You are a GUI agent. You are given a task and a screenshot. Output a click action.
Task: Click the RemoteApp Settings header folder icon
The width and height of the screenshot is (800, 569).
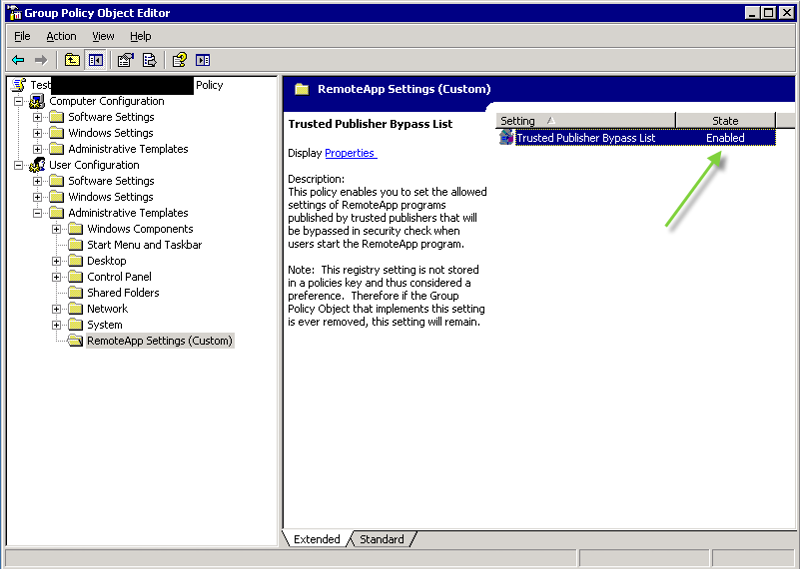[x=302, y=89]
